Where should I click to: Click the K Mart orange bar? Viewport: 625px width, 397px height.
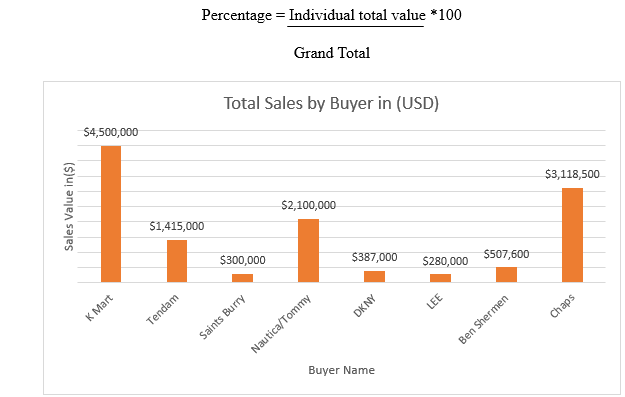pyautogui.click(x=111, y=214)
